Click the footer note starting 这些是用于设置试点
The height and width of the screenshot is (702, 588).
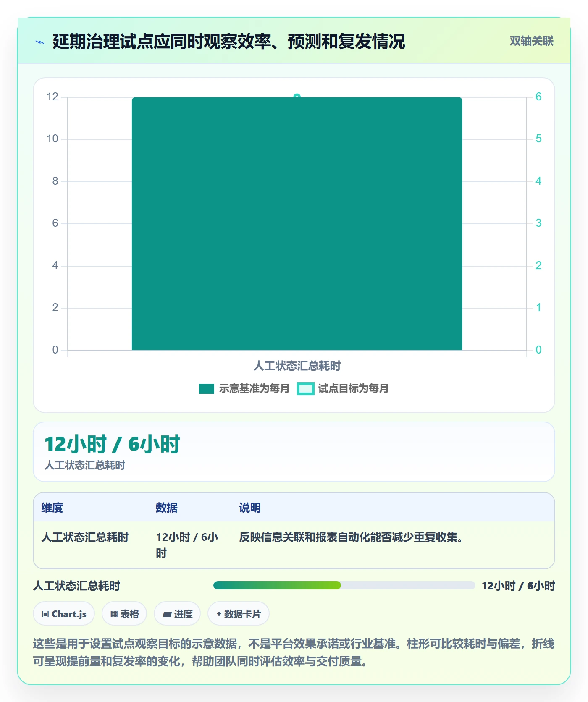[294, 652]
